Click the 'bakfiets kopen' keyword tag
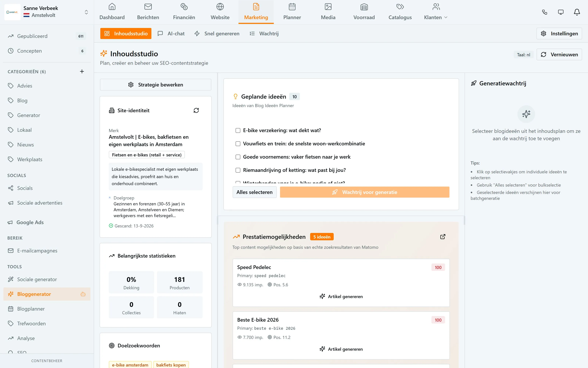The height and width of the screenshot is (368, 588). pyautogui.click(x=171, y=365)
